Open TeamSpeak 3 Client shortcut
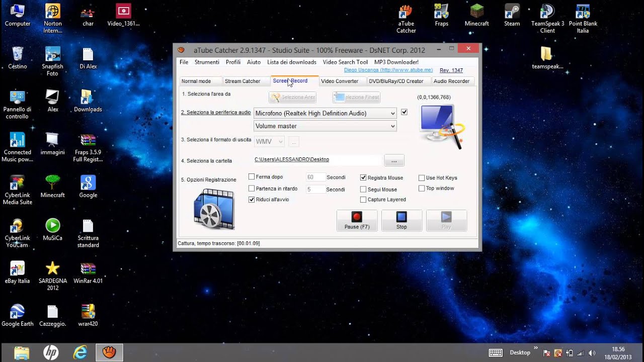 (547, 19)
